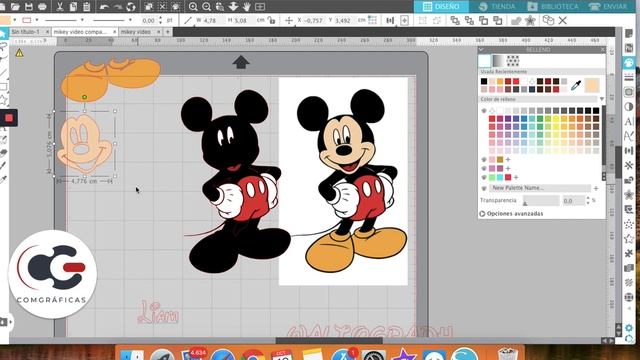Screen dimensions: 640x360
Task: Open preferences gear icon at bottom right
Action: pyautogui.click(x=629, y=328)
